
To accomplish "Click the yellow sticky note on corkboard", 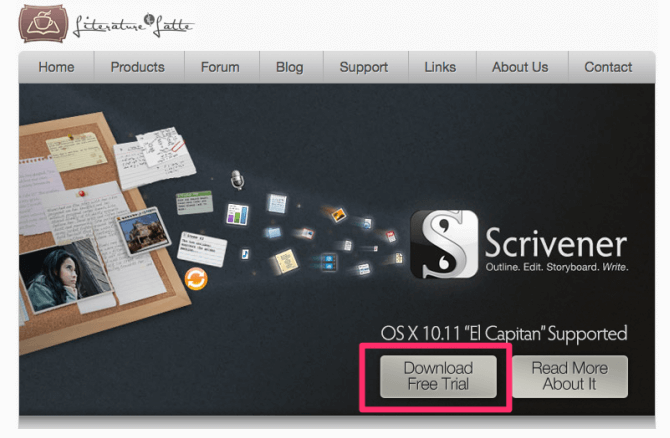I will point(76,152).
